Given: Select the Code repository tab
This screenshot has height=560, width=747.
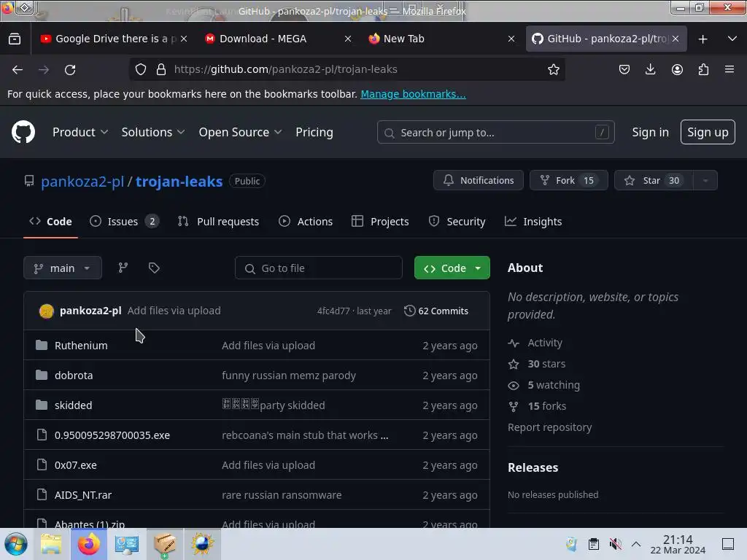Looking at the screenshot, I should [50, 222].
